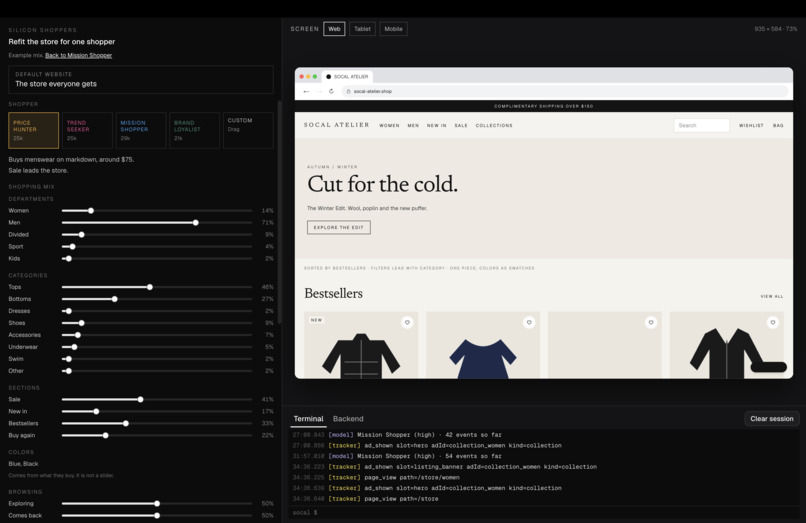Viewport: 806px width, 523px height.
Task: Click the Comes back slider handle
Action: [x=157, y=515]
